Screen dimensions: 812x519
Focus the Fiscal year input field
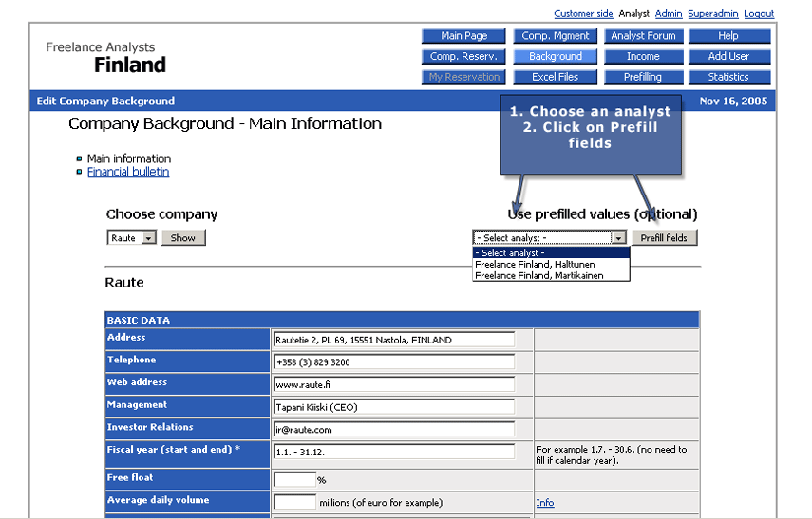pos(394,452)
